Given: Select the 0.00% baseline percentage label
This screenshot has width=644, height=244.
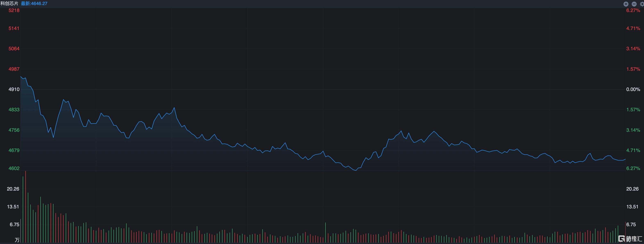Looking at the screenshot, I should click(633, 89).
